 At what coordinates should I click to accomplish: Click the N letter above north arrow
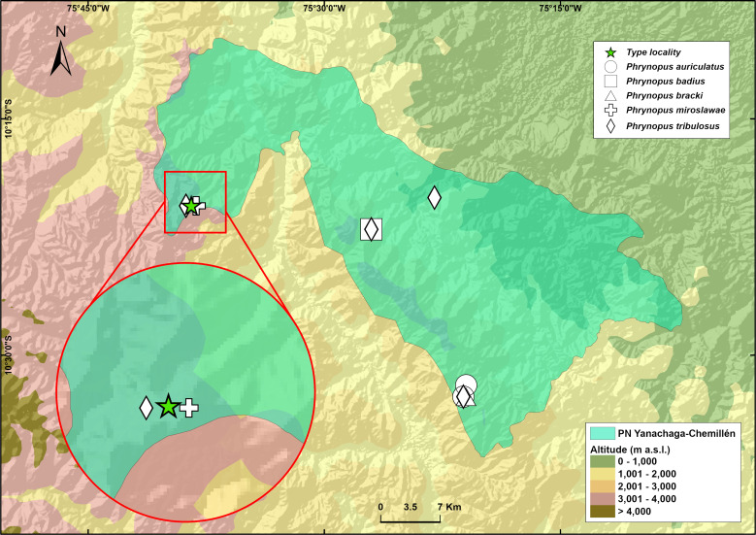pos(61,32)
